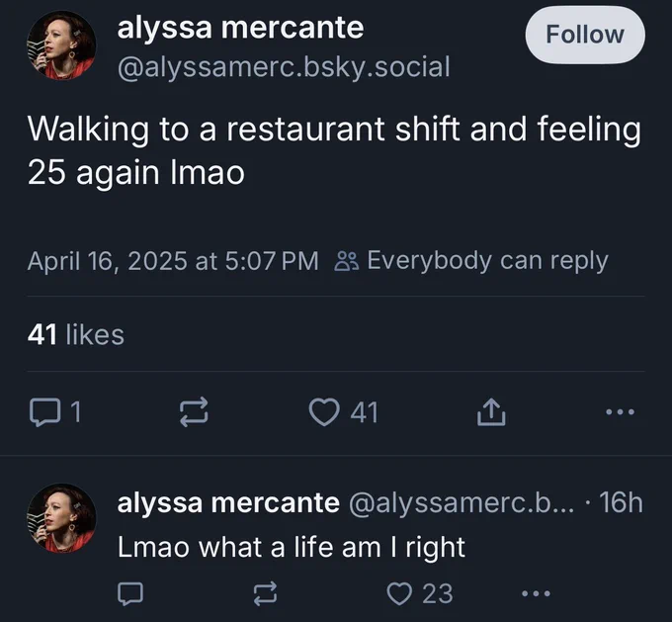
Task: Like the main post with the heart icon
Action: click(324, 412)
